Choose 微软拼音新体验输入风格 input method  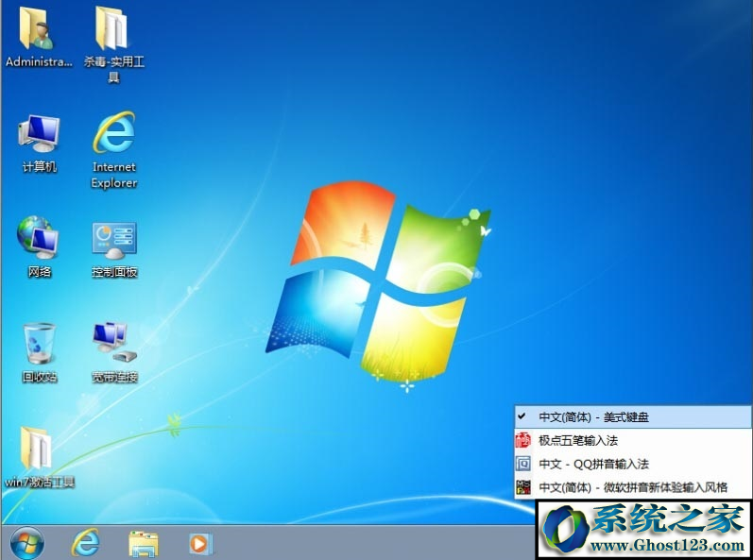[x=633, y=487]
